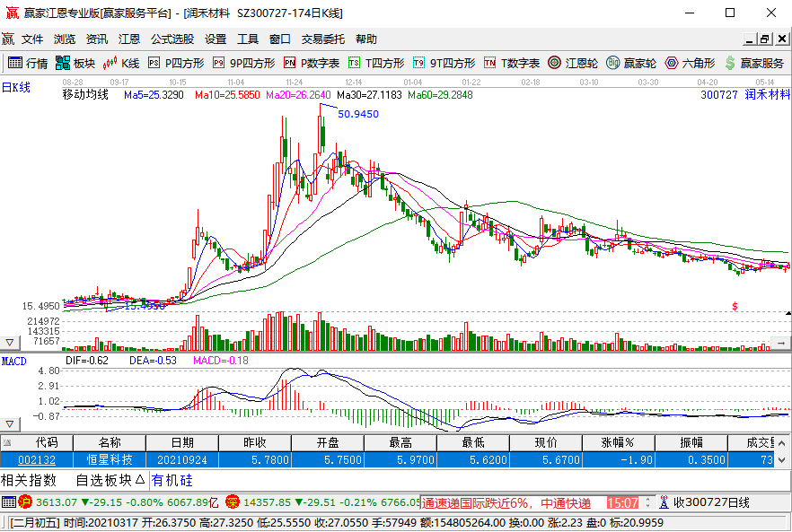Click the news ticker time stepper
The image size is (792, 532).
click(x=647, y=502)
